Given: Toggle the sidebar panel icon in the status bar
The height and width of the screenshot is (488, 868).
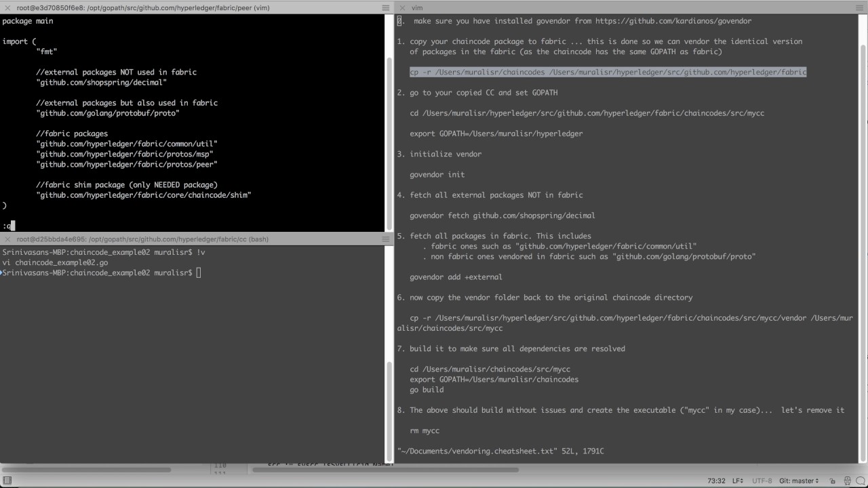Looking at the screenshot, I should (x=6, y=481).
